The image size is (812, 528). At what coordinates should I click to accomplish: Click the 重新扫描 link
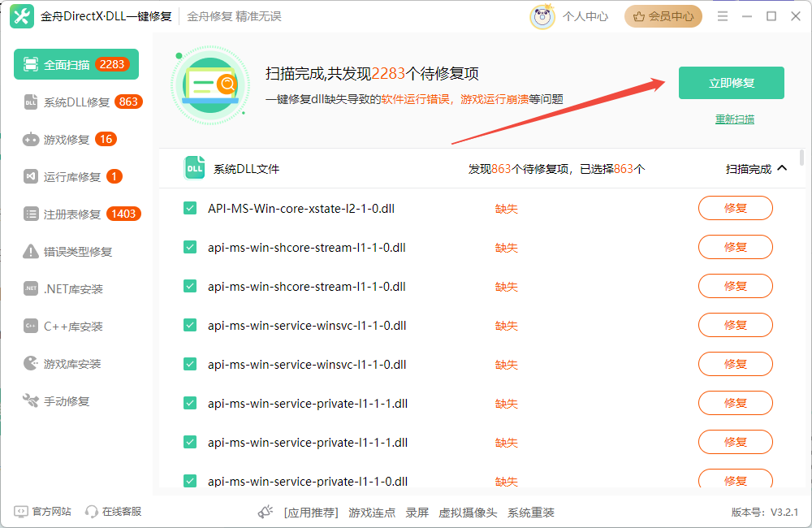coord(734,119)
